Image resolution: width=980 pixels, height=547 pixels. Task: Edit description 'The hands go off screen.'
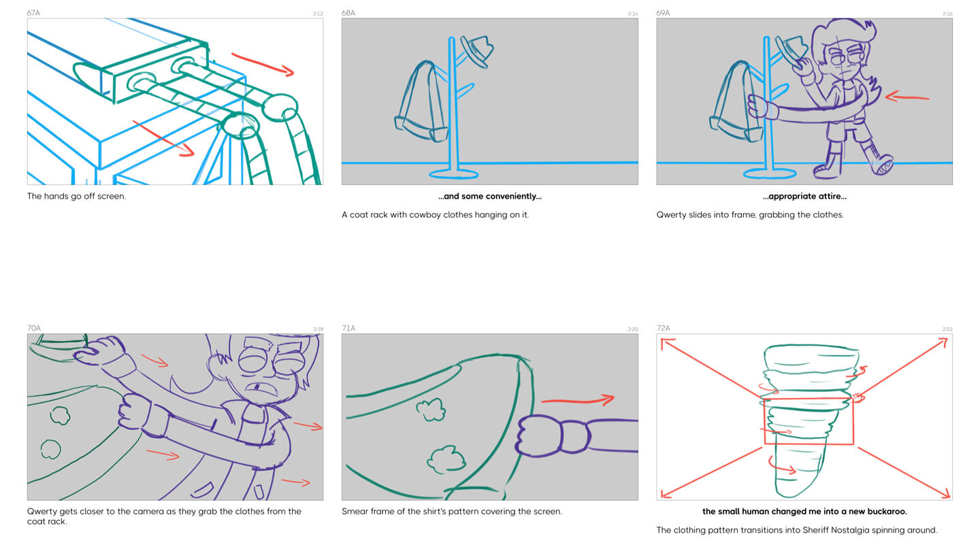[x=76, y=197]
